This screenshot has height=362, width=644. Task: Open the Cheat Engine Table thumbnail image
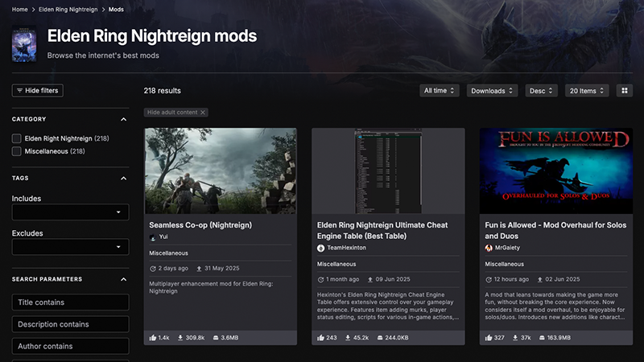point(388,171)
